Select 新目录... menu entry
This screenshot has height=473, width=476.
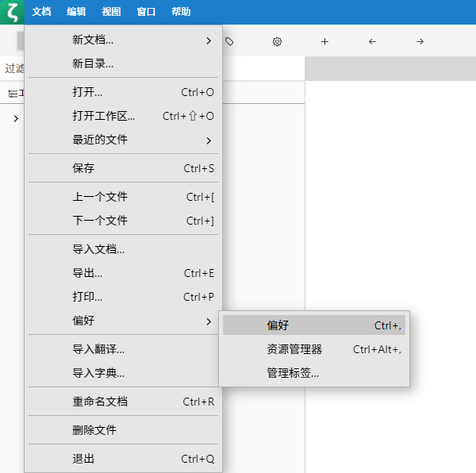click(123, 64)
